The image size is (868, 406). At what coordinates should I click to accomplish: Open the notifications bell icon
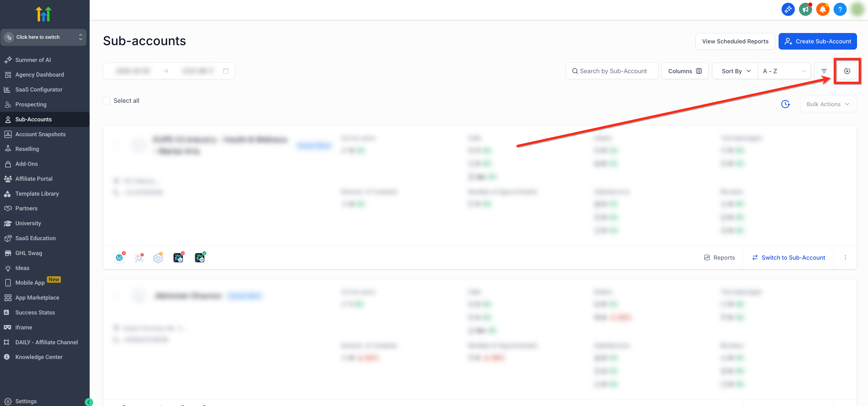(823, 9)
